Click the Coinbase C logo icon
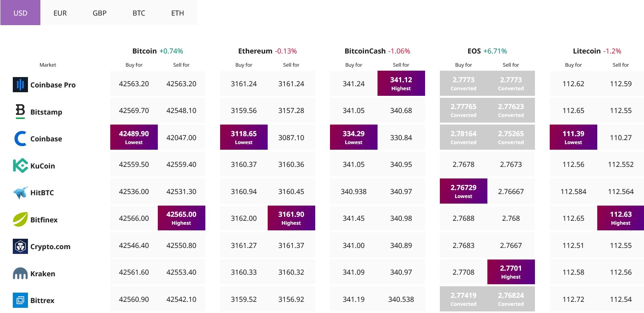The height and width of the screenshot is (313, 644). (20, 139)
